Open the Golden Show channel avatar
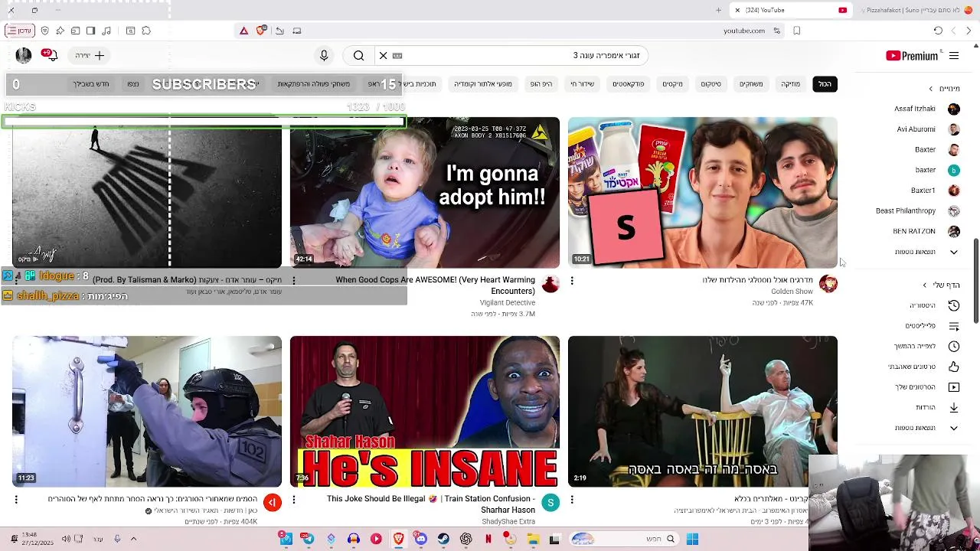The height and width of the screenshot is (551, 980). tap(828, 285)
